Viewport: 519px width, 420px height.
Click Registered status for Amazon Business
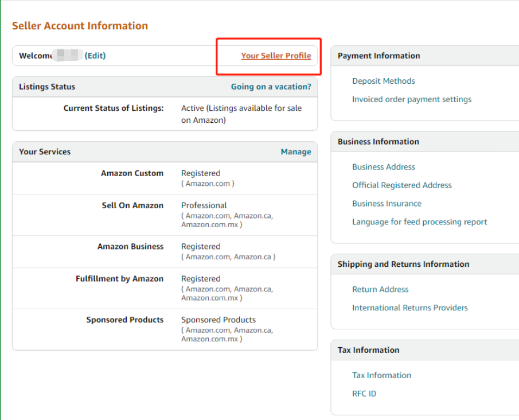click(201, 247)
